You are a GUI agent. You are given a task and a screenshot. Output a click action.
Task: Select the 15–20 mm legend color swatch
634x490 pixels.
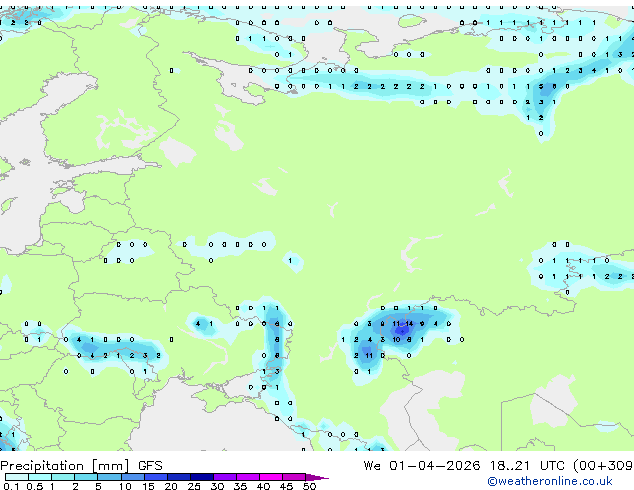click(x=156, y=477)
